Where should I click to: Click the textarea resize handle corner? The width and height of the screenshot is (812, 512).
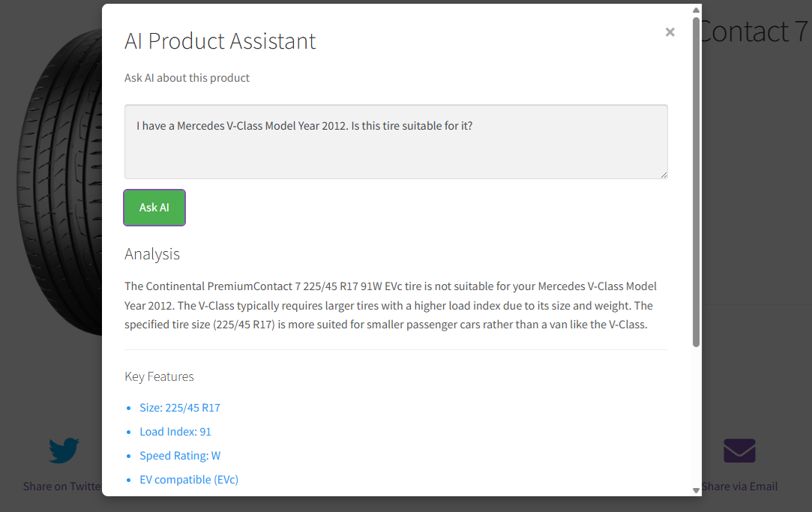pos(664,175)
